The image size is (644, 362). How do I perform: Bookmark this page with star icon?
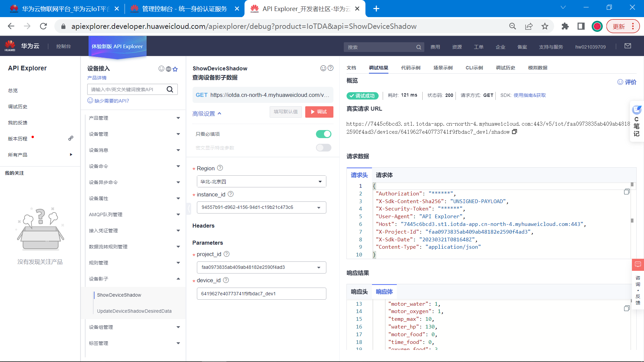(x=545, y=26)
